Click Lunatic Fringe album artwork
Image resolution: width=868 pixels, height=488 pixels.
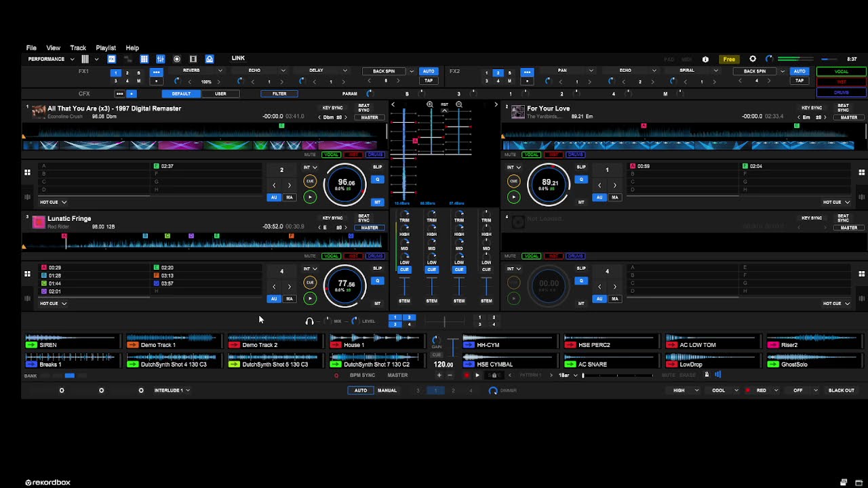[x=39, y=222]
